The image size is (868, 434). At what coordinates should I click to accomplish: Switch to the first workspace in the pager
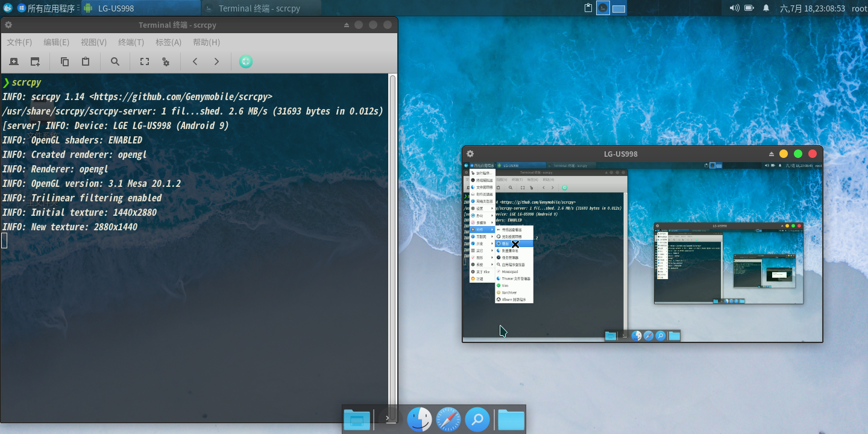click(603, 8)
